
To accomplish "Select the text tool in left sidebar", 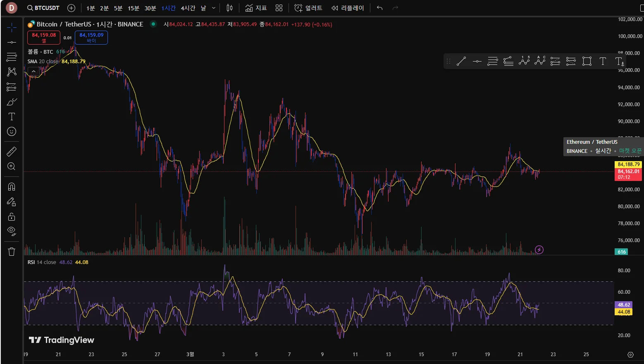I will pyautogui.click(x=12, y=117).
